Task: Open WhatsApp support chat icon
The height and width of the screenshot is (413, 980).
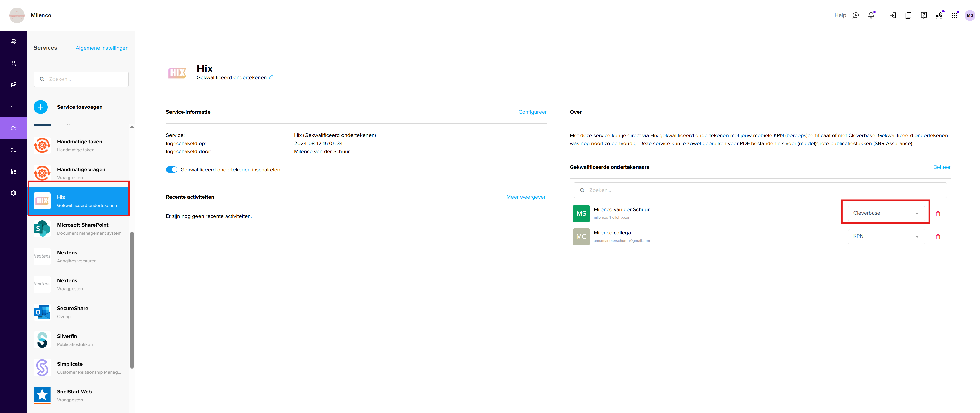Action: click(856, 15)
